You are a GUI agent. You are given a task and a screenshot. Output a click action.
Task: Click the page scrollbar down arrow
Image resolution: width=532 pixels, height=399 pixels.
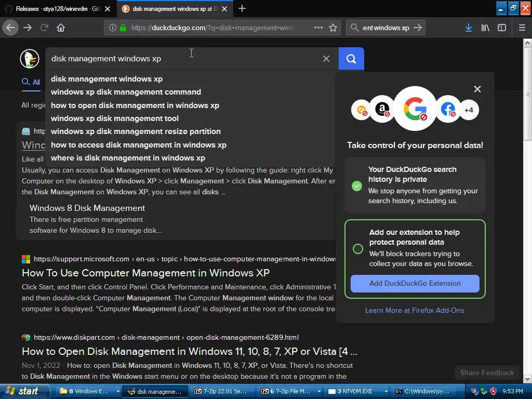coord(527,378)
